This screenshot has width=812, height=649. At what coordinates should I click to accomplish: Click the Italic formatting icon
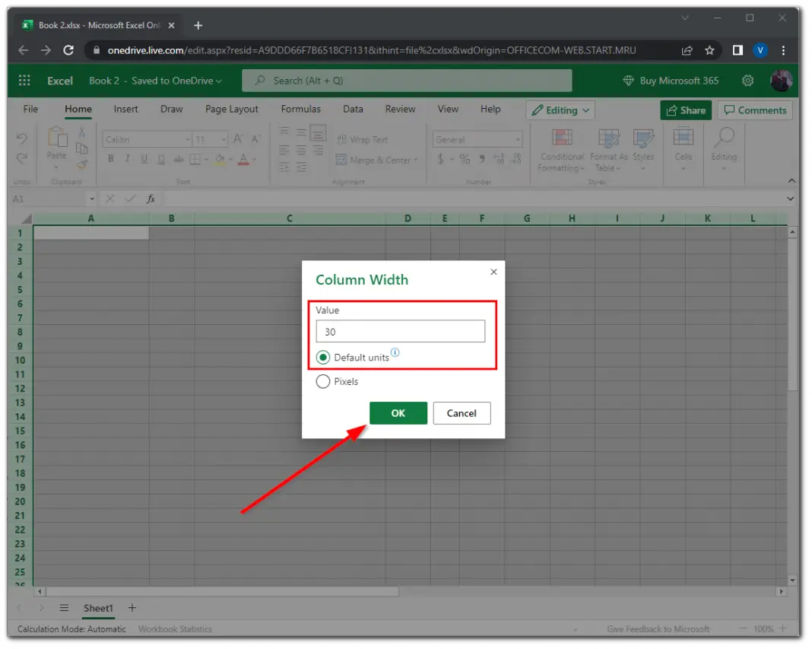point(128,159)
